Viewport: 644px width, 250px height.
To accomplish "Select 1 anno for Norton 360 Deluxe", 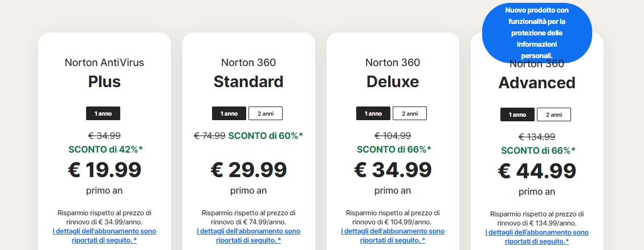I will [373, 113].
